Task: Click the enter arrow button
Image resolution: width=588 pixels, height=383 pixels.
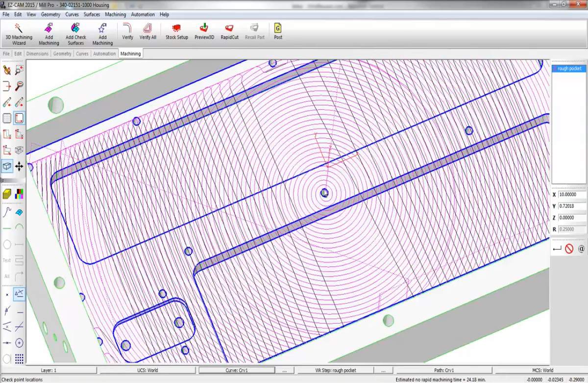Action: click(x=557, y=249)
